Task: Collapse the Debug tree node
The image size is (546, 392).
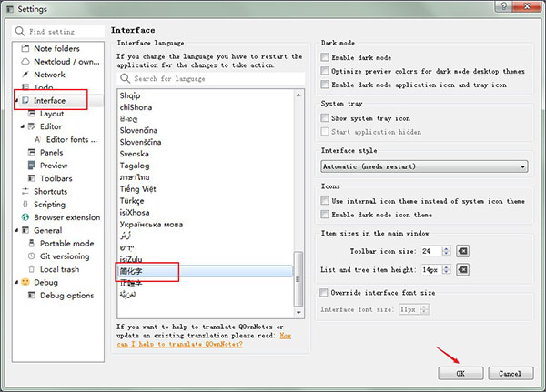Action: coord(16,282)
